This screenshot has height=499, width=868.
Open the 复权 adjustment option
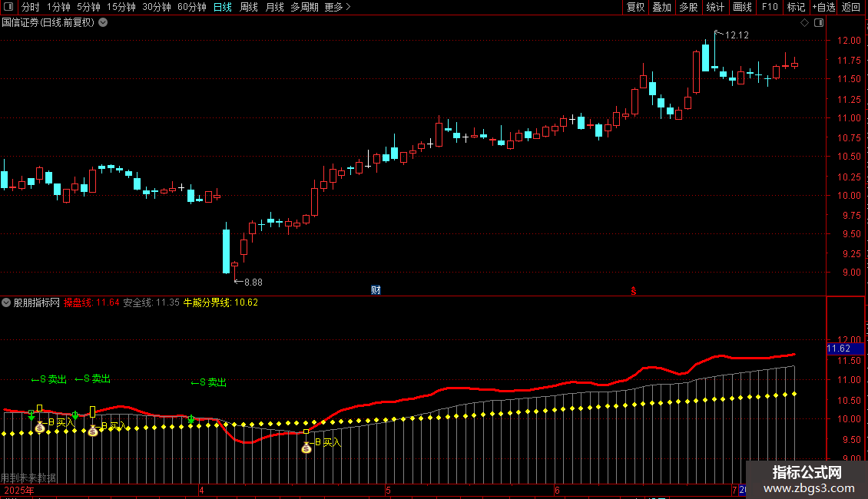tap(635, 7)
